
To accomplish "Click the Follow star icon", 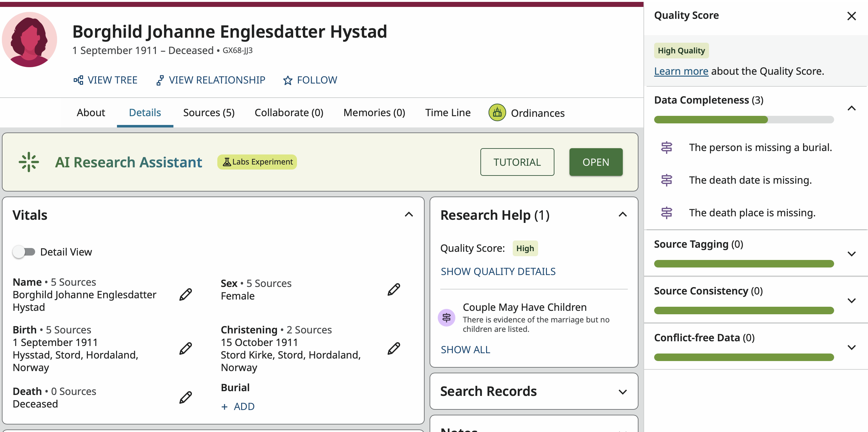I will click(x=288, y=80).
